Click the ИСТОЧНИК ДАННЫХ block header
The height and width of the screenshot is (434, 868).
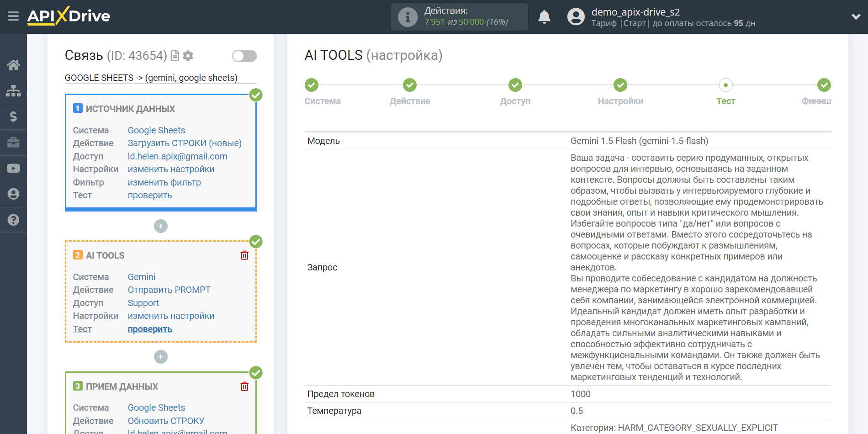click(x=130, y=109)
